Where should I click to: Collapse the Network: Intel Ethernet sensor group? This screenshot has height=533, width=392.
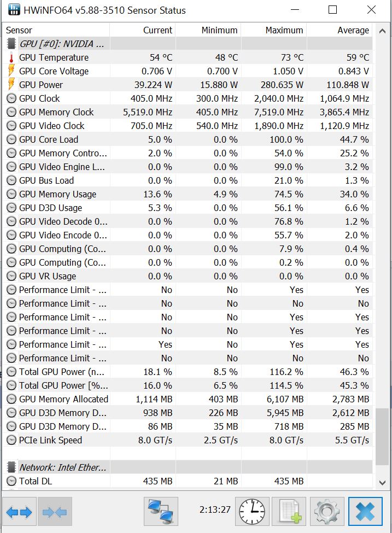[x=11, y=467]
